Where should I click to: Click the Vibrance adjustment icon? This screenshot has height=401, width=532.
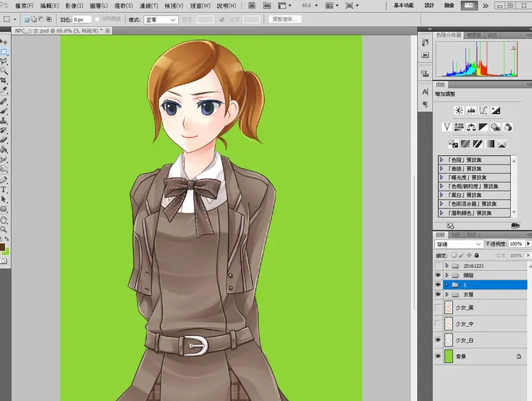tap(446, 127)
